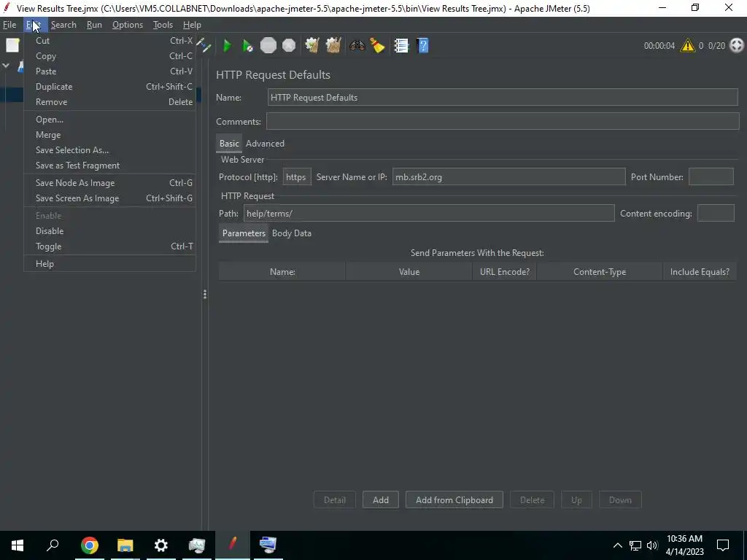Image resolution: width=747 pixels, height=560 pixels.
Task: Open Search with binoculars icon
Action: 357,46
